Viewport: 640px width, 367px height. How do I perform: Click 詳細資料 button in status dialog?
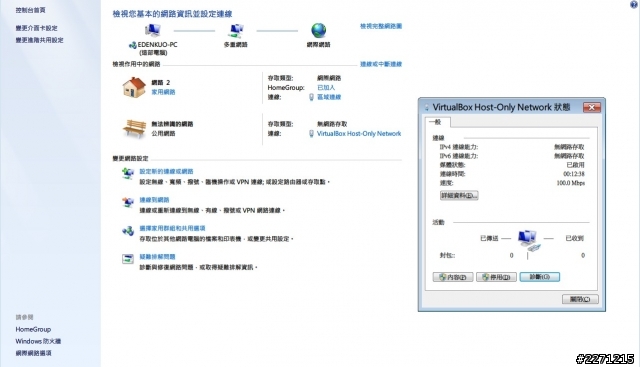(x=459, y=196)
